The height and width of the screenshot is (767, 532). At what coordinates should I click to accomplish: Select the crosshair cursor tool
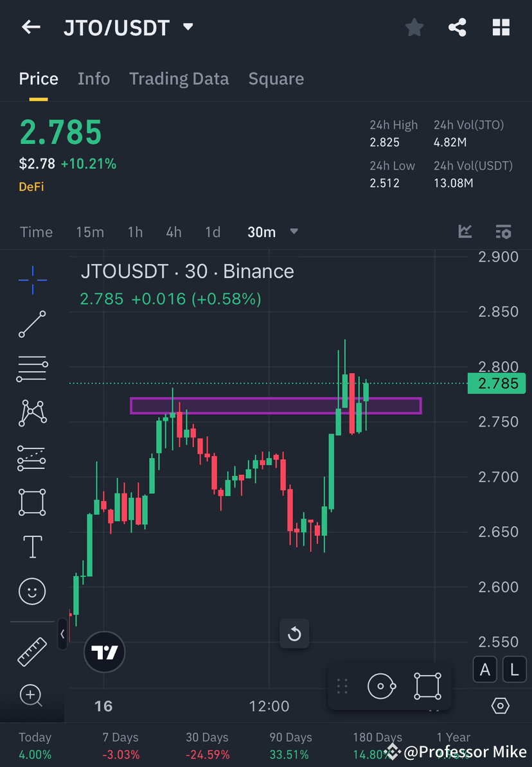click(32, 279)
